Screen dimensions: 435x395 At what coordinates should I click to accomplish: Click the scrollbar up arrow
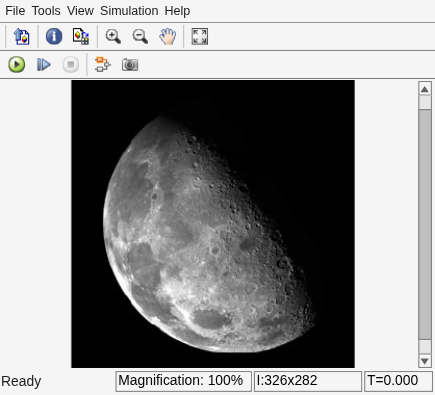tap(425, 89)
